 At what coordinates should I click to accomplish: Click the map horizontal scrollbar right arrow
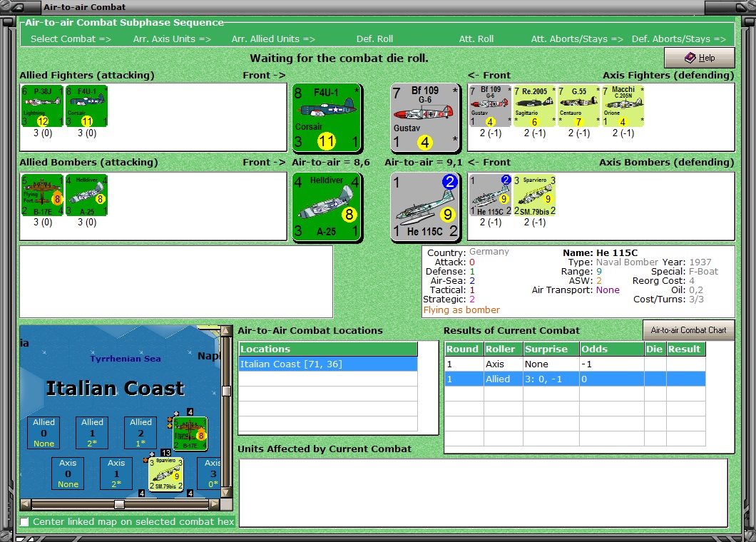tap(215, 504)
